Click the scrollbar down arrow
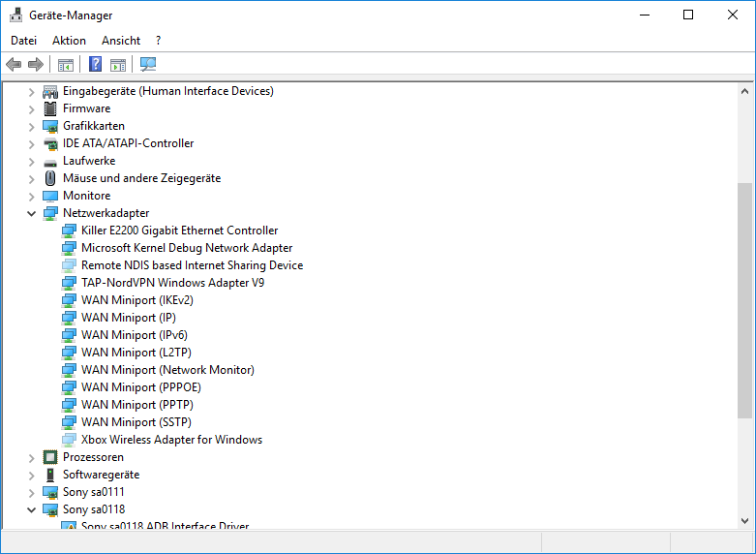 [744, 521]
